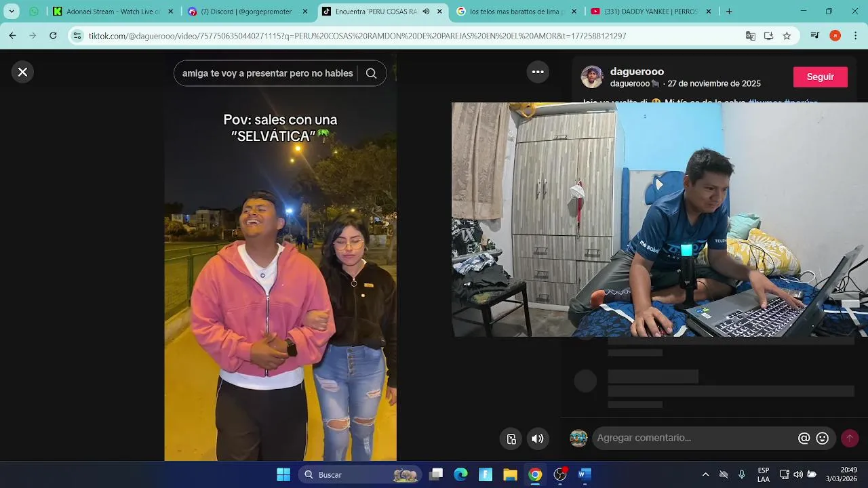Click the microphone tray icon
868x488 pixels.
tap(742, 474)
